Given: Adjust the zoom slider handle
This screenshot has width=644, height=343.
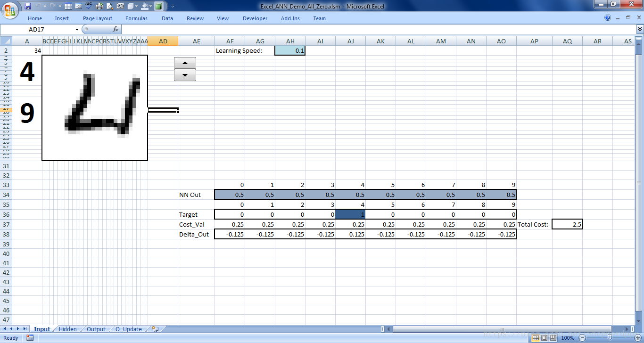Looking at the screenshot, I should click(x=610, y=338).
